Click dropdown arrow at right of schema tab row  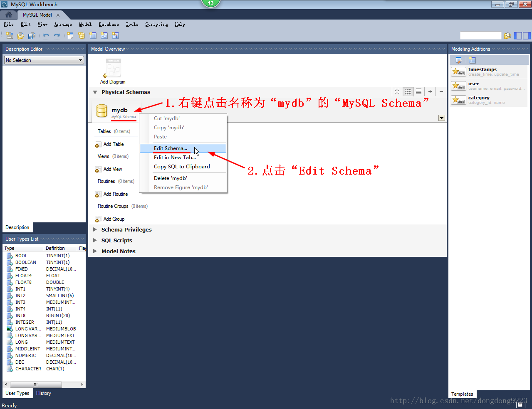tap(442, 118)
